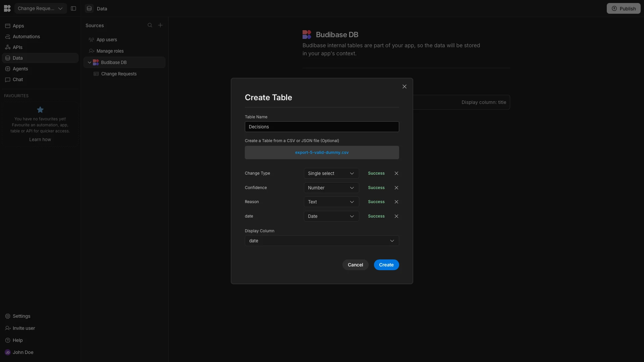644x362 pixels.
Task: Go to Apps in sidebar
Action: point(40,26)
